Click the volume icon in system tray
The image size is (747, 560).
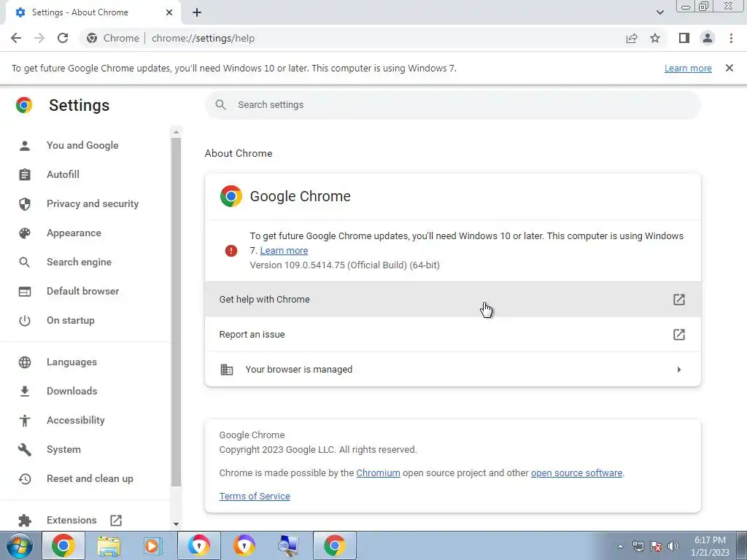(673, 546)
